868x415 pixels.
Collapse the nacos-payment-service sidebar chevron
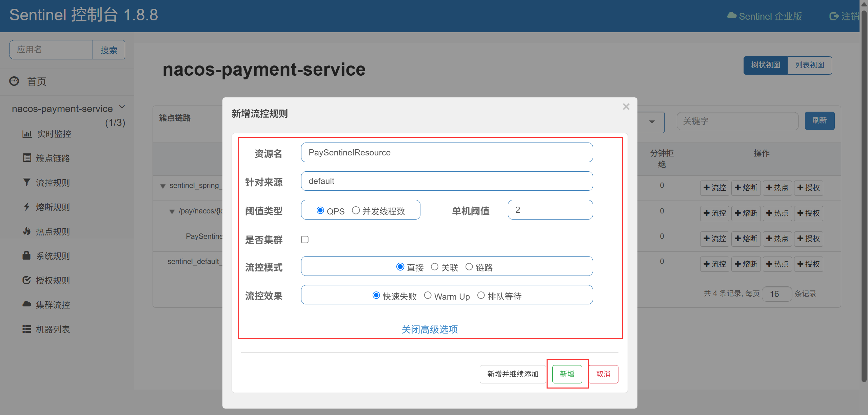pos(122,107)
